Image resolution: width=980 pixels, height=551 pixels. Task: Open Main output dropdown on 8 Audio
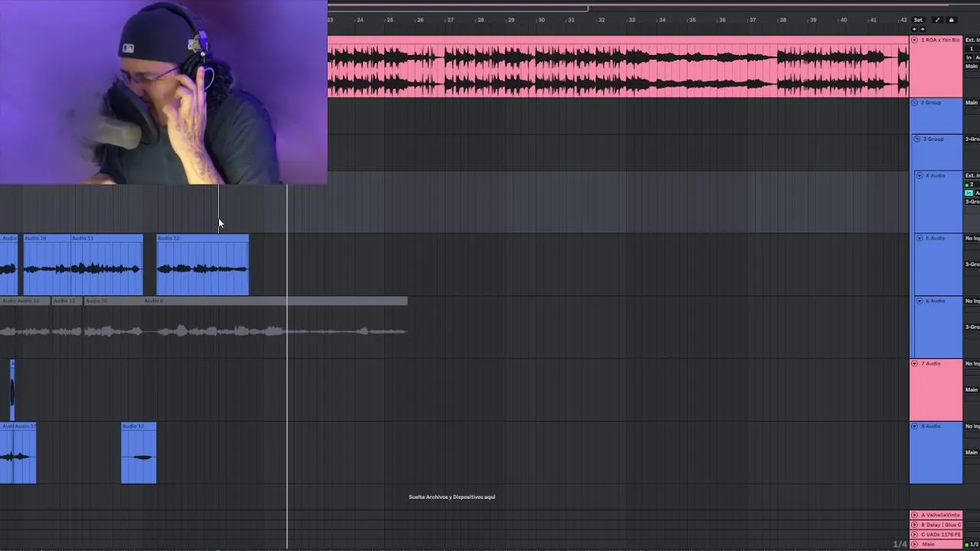[x=972, y=453]
